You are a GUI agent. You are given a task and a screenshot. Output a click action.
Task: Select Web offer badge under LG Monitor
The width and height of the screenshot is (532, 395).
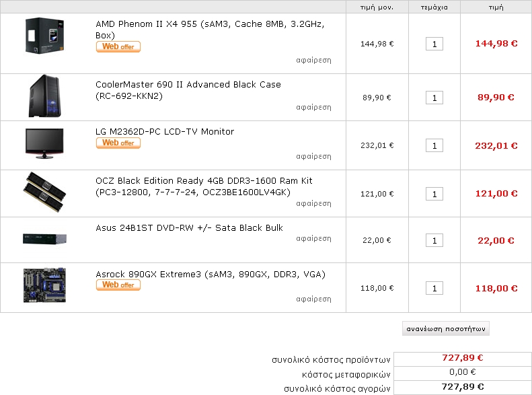118,143
